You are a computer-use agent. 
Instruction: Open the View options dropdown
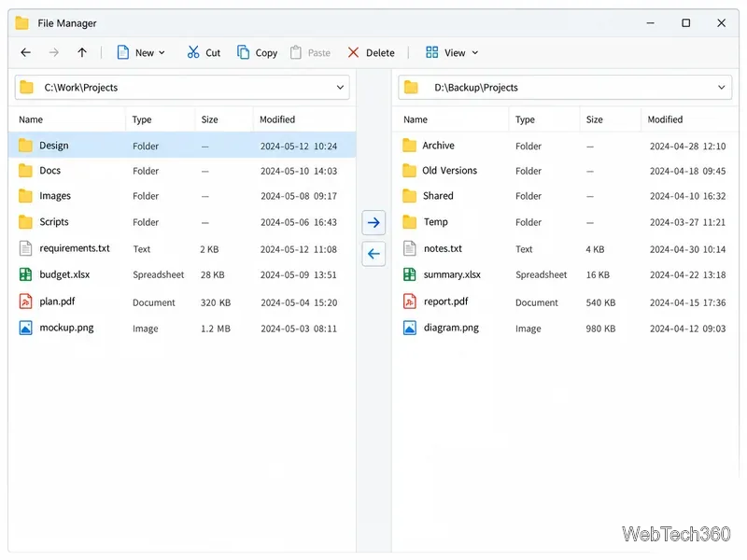(x=452, y=52)
